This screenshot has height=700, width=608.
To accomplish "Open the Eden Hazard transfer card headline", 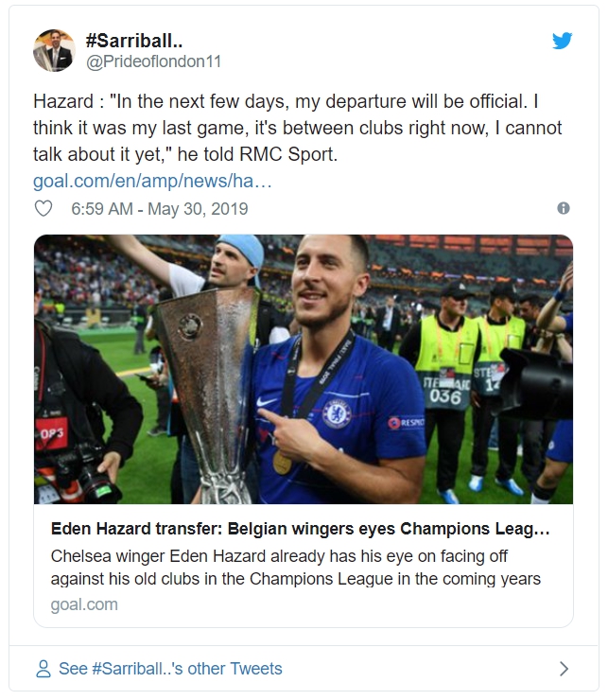I will (300, 528).
